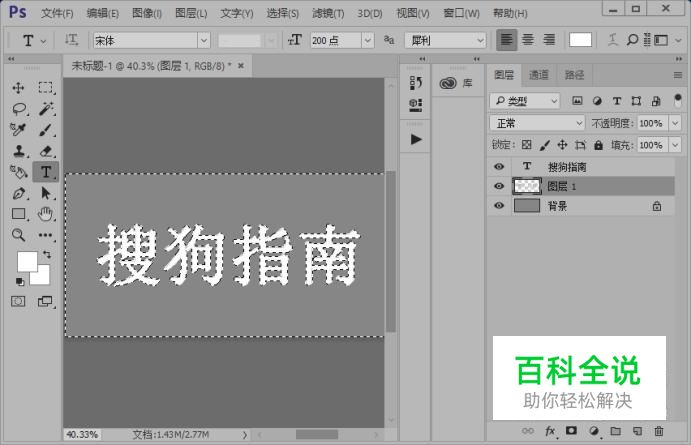This screenshot has height=445, width=691.
Task: Select the Eyedropper tool
Action: (x=18, y=129)
